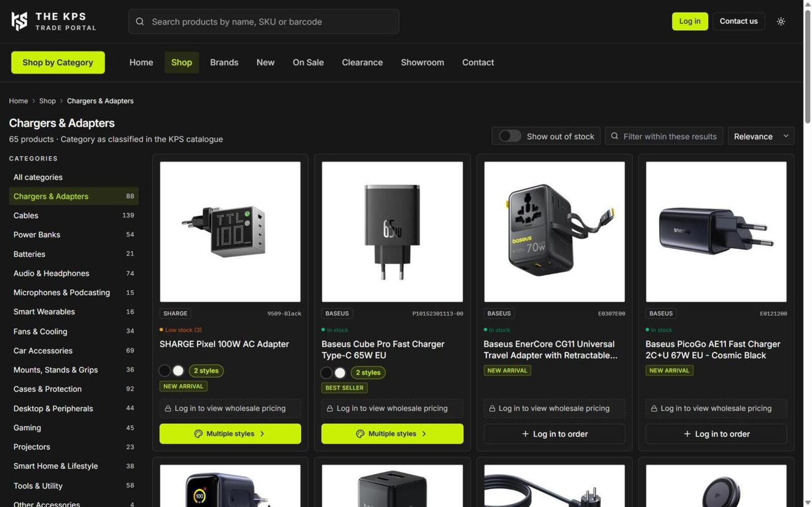Choose All categories in sidebar
Image resolution: width=812 pixels, height=507 pixels.
(x=74, y=177)
